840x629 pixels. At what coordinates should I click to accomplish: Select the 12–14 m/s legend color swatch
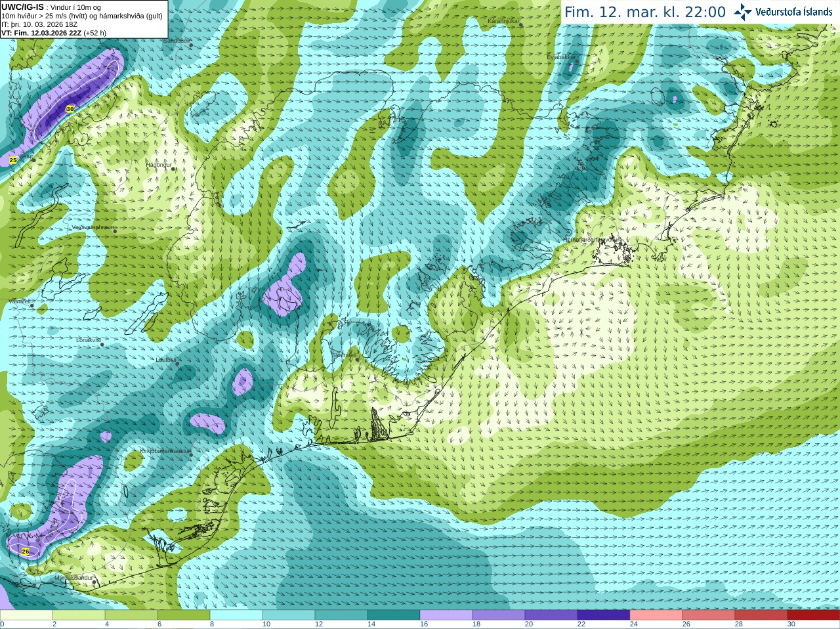pos(341,615)
